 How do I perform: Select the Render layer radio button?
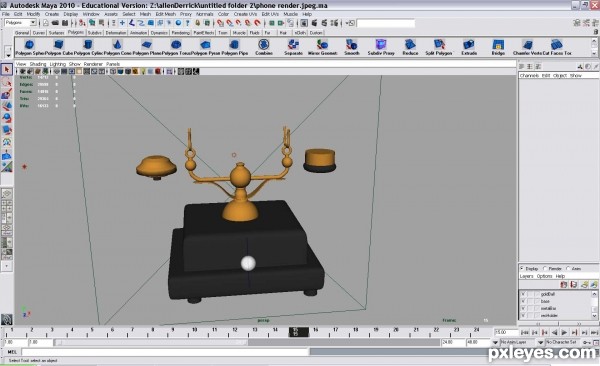coord(545,268)
